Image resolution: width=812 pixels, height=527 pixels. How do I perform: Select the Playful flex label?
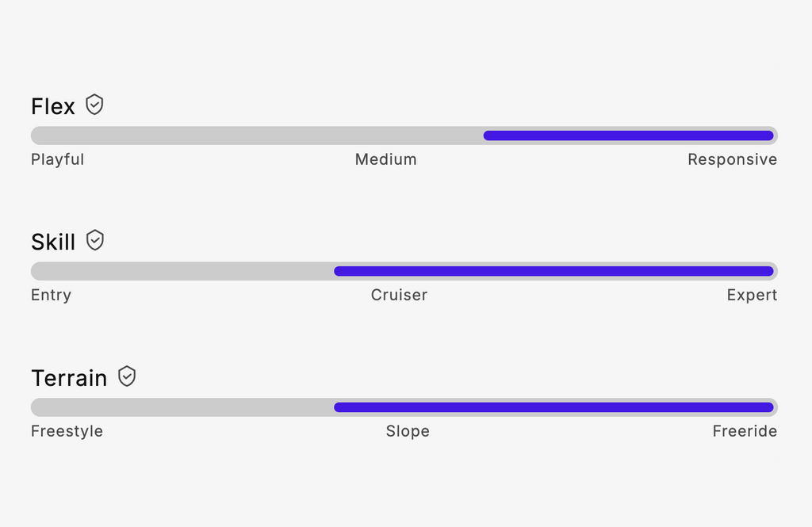tap(57, 159)
